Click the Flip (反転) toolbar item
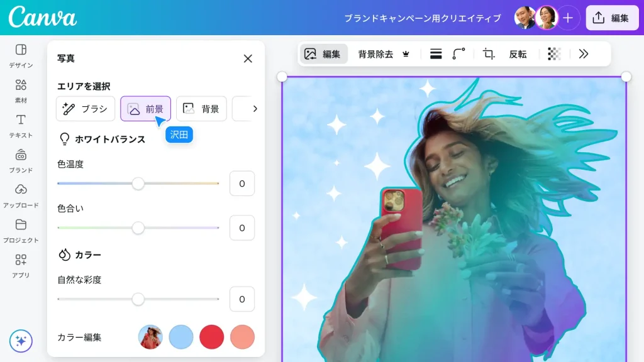Viewport: 644px width, 362px height. [518, 54]
